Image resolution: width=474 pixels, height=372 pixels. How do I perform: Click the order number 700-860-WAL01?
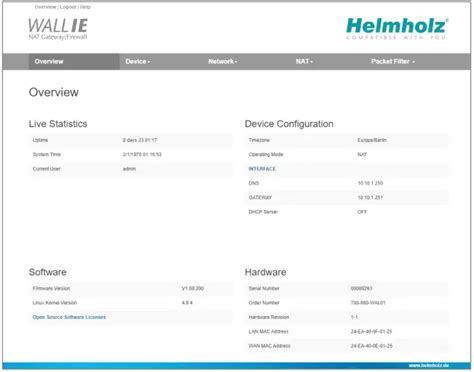point(368,303)
